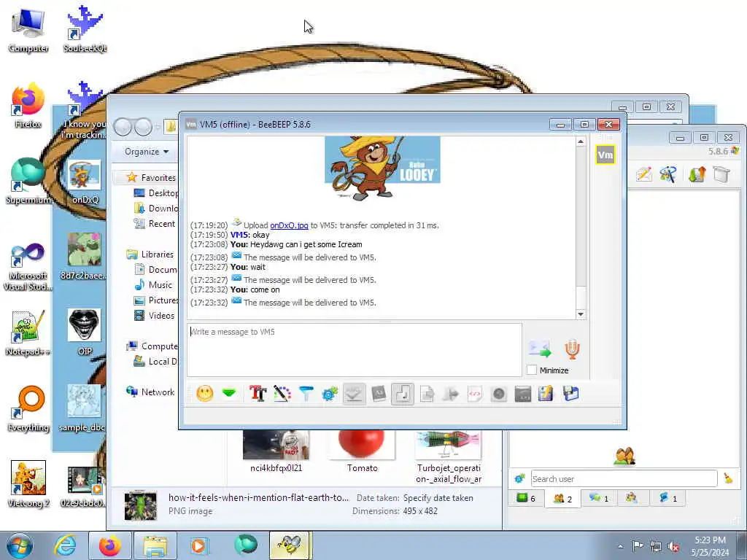Click the Explorer back navigation button
The height and width of the screenshot is (560, 747).
tap(123, 127)
